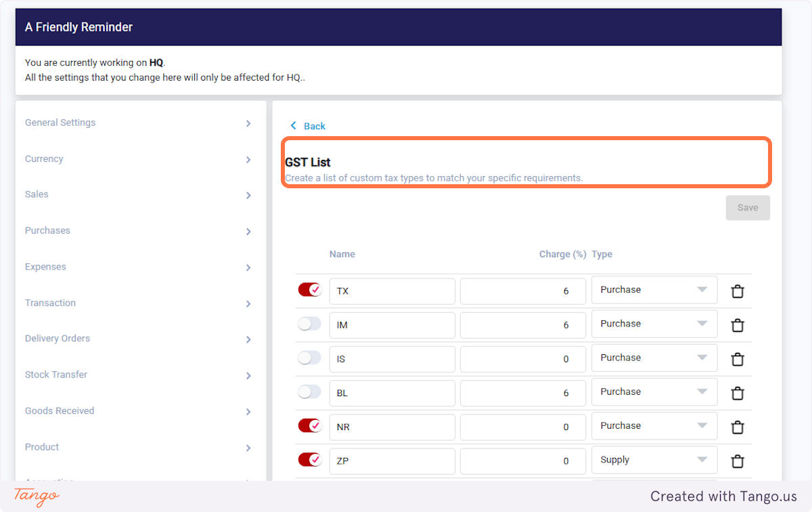Click the Save button

(x=748, y=208)
